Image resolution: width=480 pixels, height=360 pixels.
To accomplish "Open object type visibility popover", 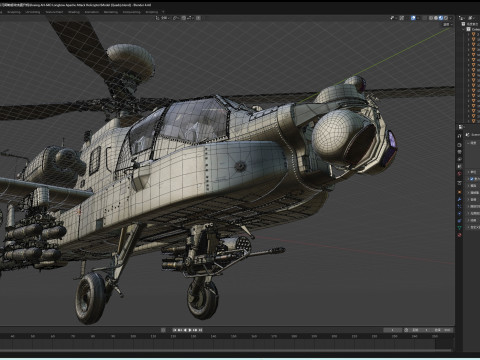I will [393, 18].
